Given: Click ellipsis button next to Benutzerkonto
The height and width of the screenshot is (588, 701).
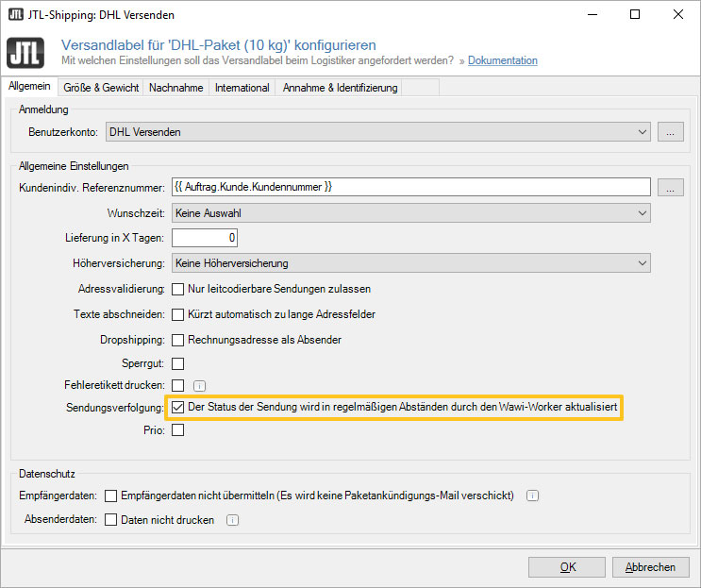Looking at the screenshot, I should tap(670, 131).
